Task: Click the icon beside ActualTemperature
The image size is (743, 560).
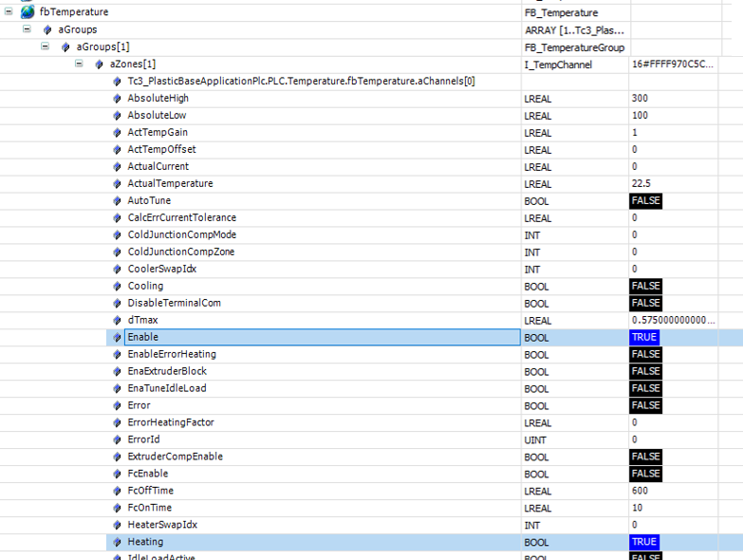Action: (117, 184)
